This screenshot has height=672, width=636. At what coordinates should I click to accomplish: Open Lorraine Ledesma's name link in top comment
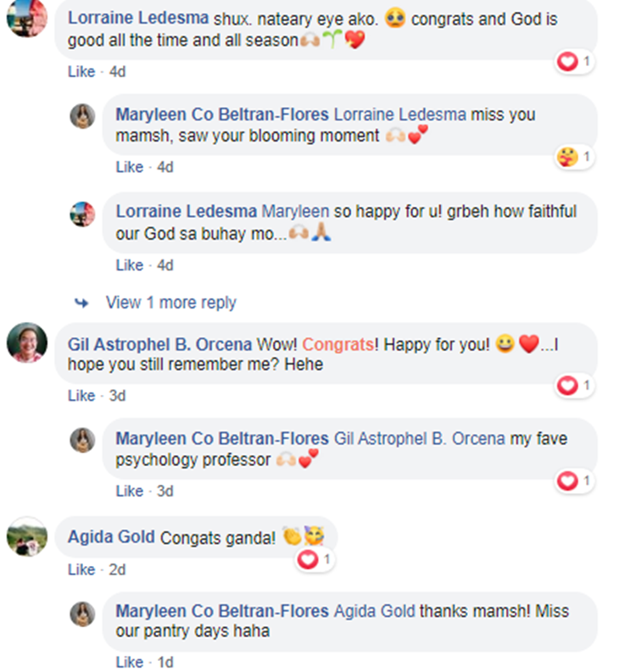click(138, 18)
